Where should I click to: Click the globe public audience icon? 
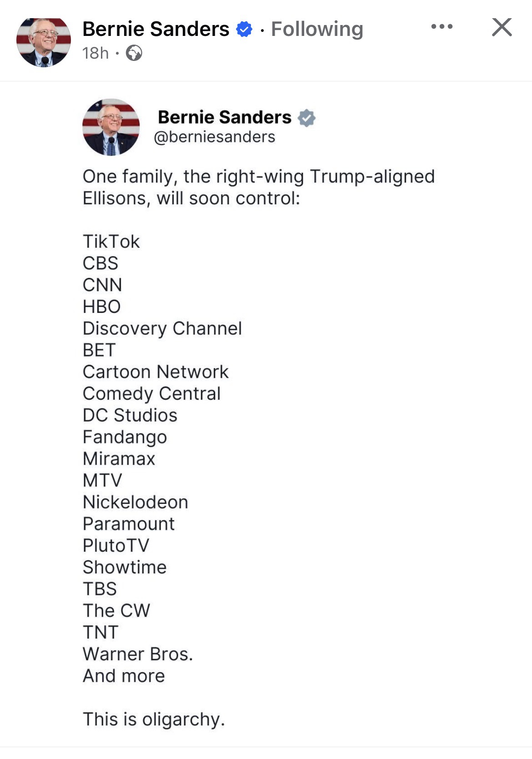click(x=134, y=53)
